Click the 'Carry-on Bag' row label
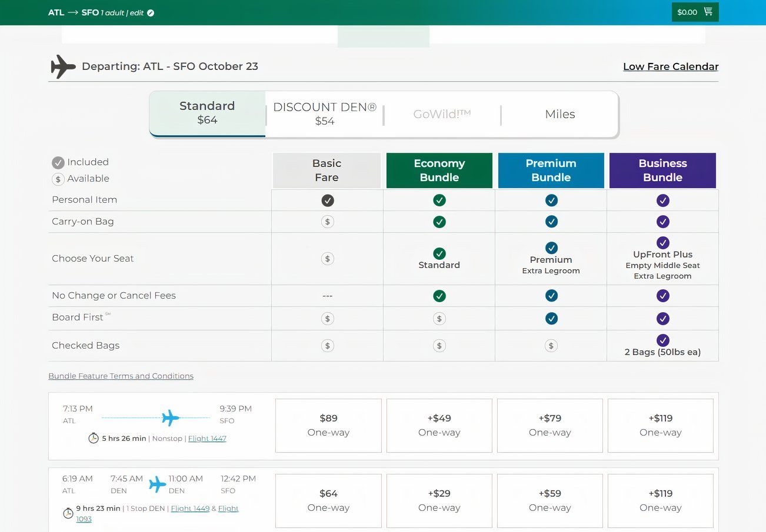Image resolution: width=766 pixels, height=532 pixels. [83, 222]
